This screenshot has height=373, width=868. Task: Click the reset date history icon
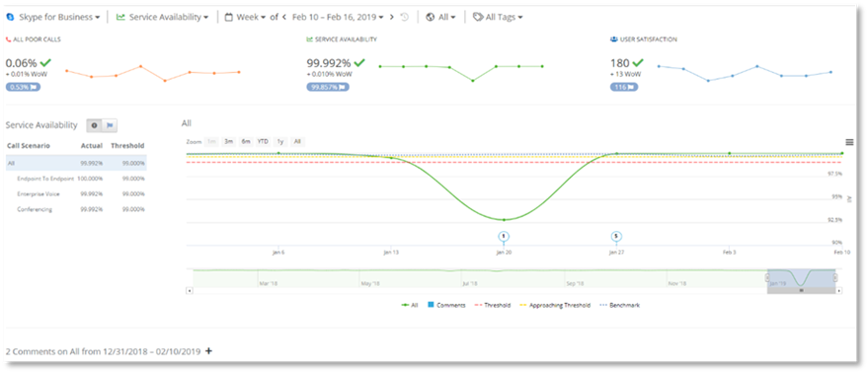(x=405, y=17)
